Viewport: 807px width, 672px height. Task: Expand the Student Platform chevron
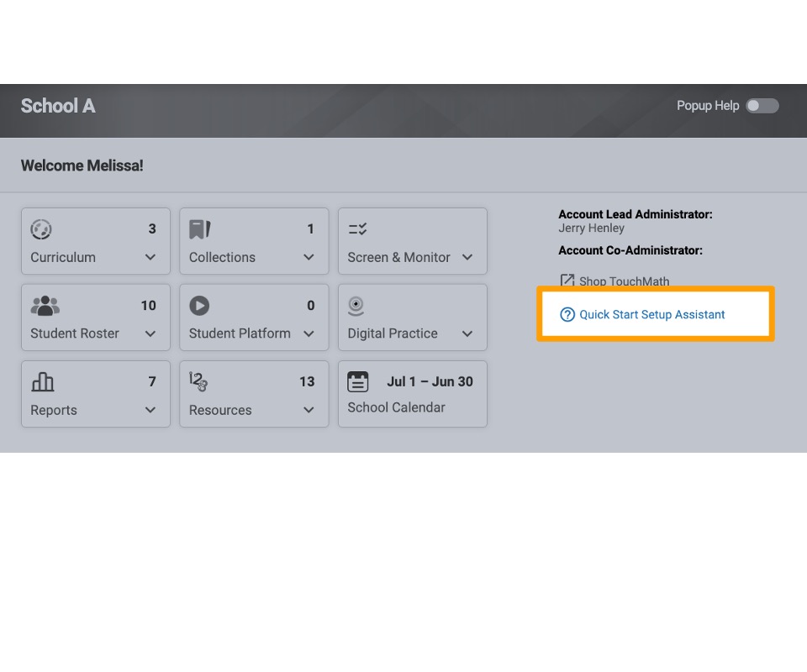pos(309,333)
